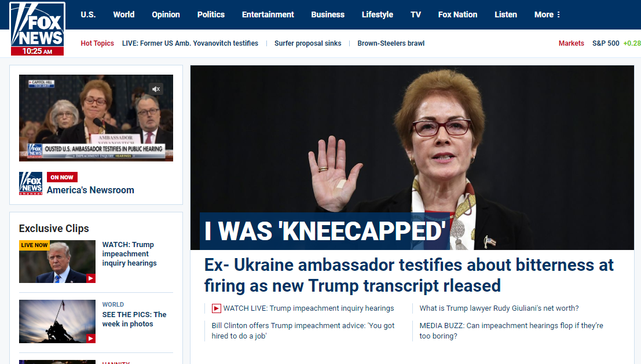Click the America's Newsroom show title
Viewport: 641px width, 364px height.
tap(90, 190)
